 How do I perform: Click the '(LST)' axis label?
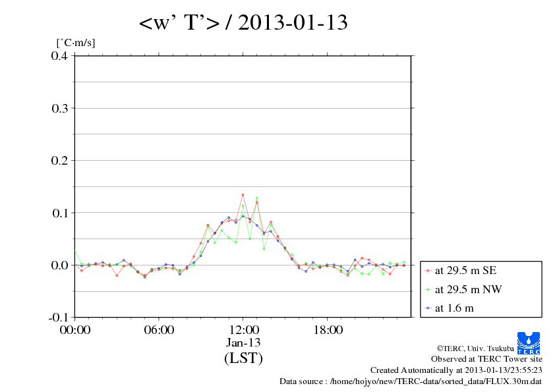pos(243,358)
